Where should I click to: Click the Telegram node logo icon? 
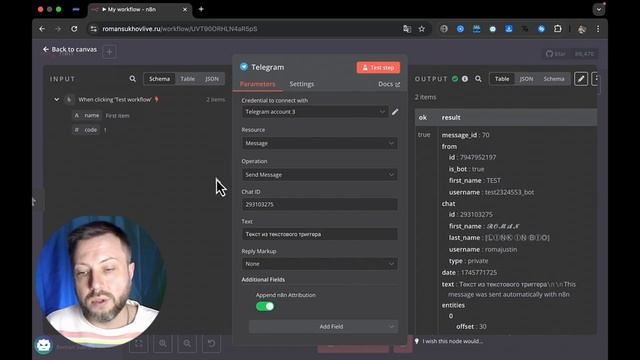pos(244,67)
